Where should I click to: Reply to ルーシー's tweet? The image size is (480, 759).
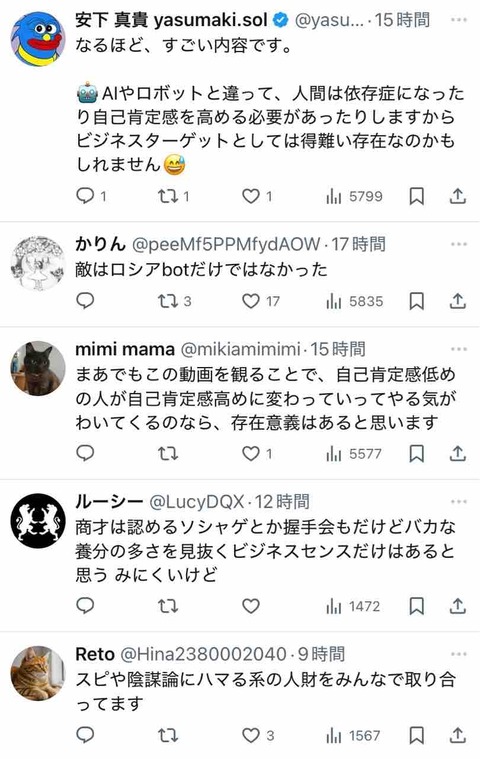coord(86,606)
